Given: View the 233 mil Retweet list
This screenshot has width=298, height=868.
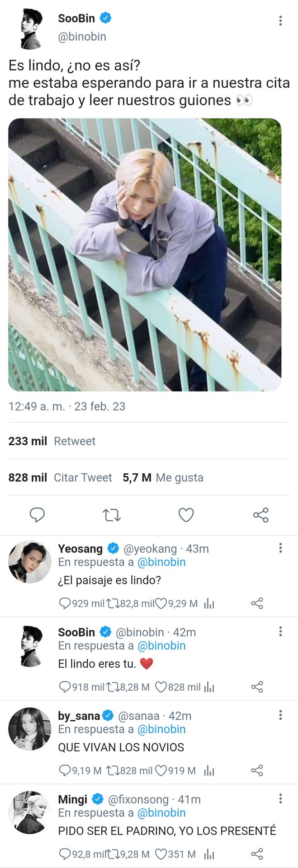Looking at the screenshot, I should coord(52,441).
